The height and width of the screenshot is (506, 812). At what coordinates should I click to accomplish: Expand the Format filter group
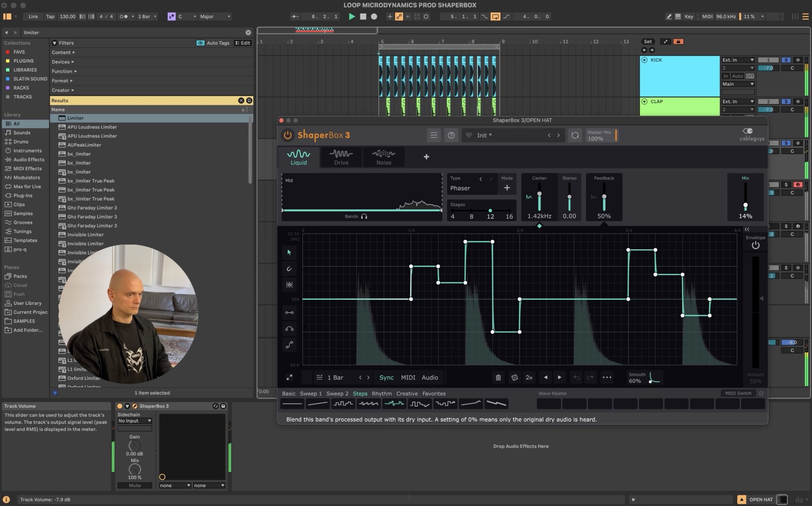tap(62, 81)
